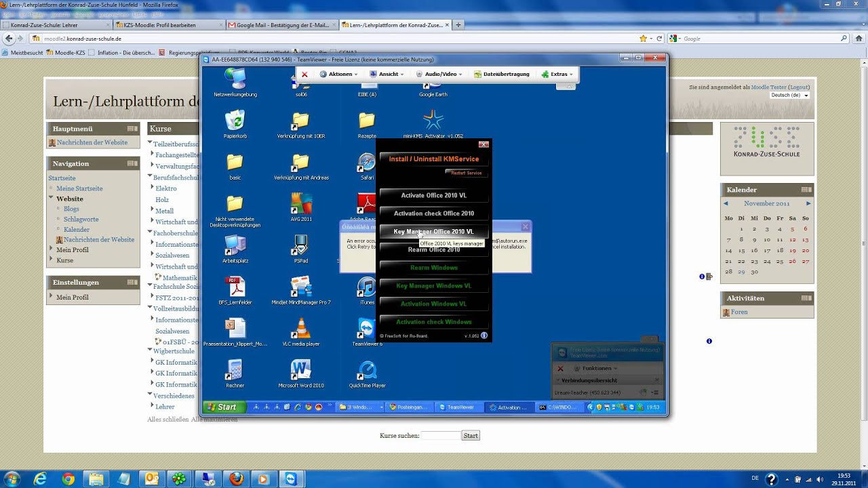Open Chrome from the Windows 7 taskbar

(x=68, y=479)
